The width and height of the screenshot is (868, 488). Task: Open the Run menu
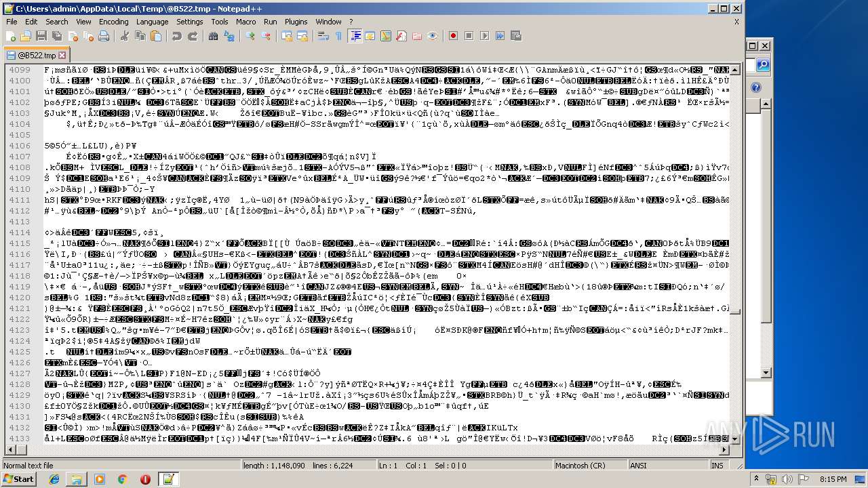[x=270, y=22]
